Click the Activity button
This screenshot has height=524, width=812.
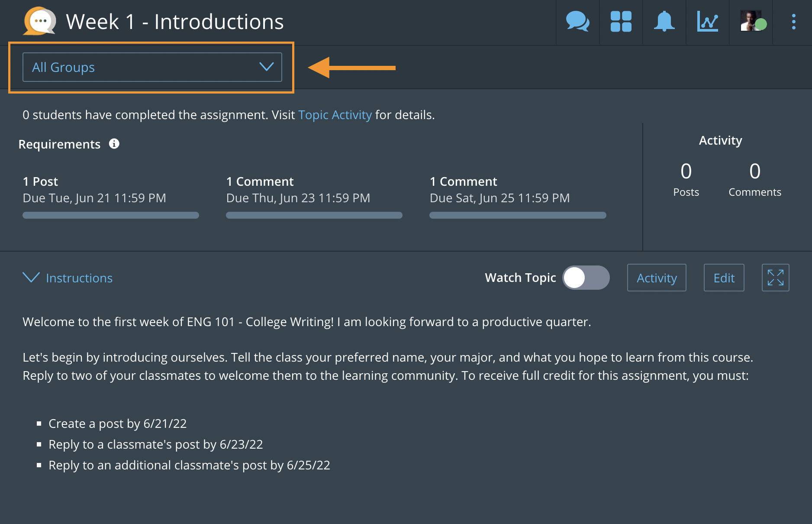[x=656, y=278]
